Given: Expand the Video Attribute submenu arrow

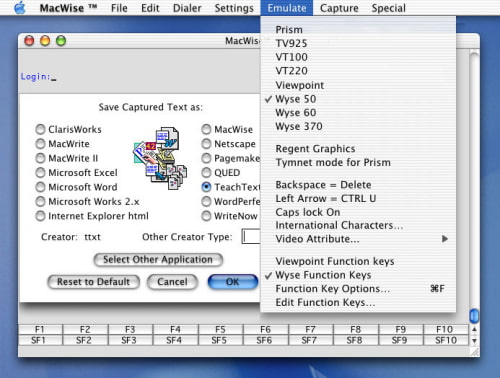Looking at the screenshot, I should (x=445, y=239).
